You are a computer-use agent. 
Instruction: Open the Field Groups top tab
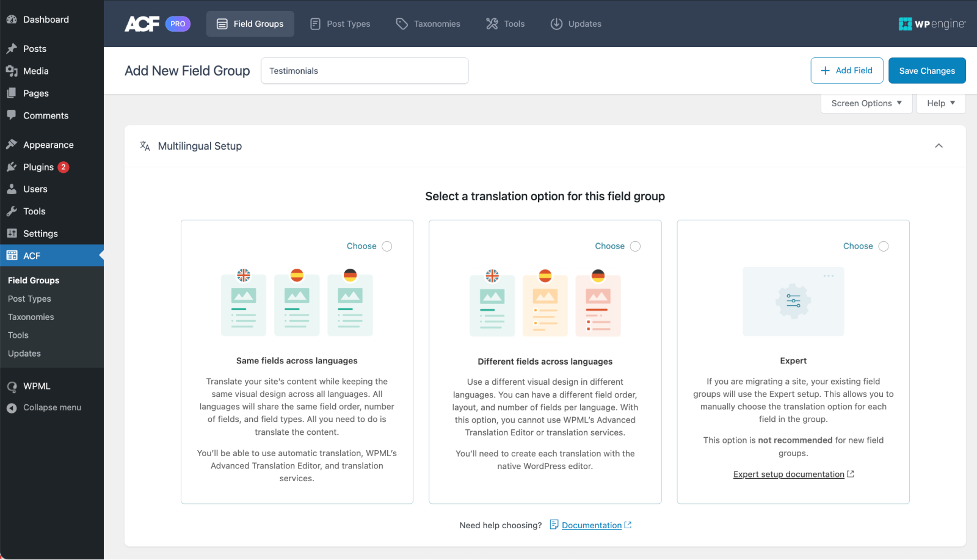[250, 24]
